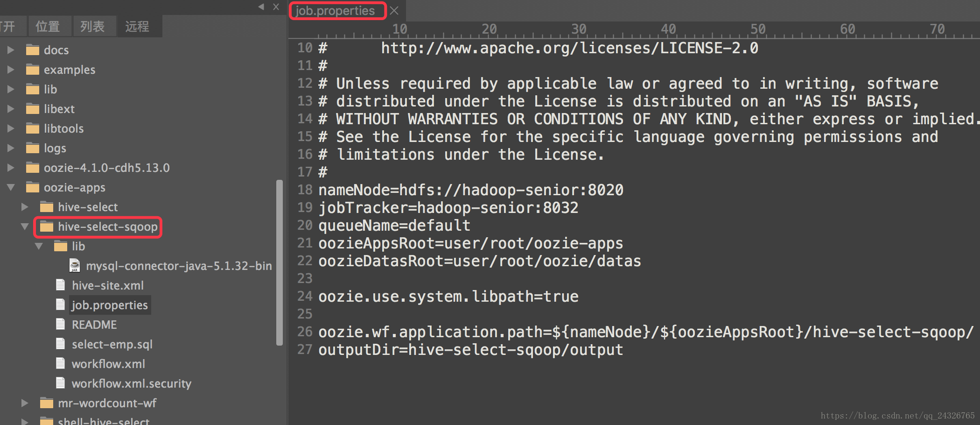The height and width of the screenshot is (425, 980).
Task: Expand the logs folder arrow
Action: coord(11,148)
